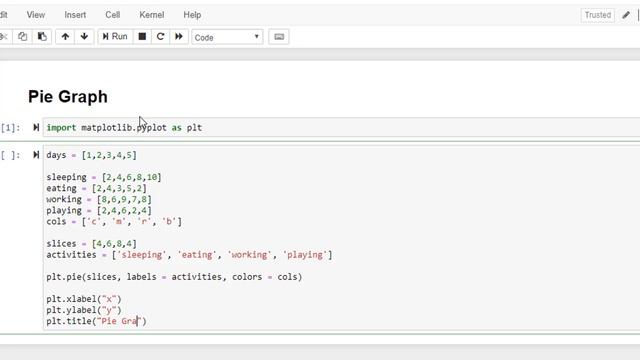The image size is (640, 360).
Task: Copy selected cells with the copy icon
Action: click(x=22, y=37)
